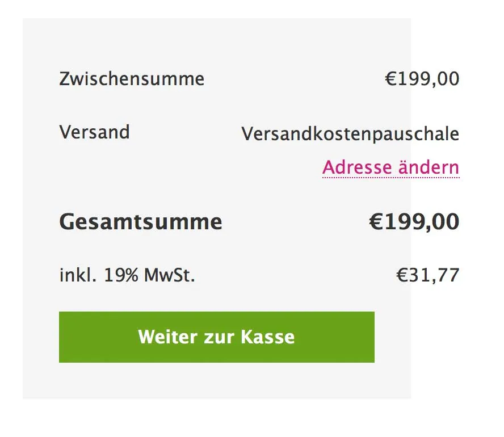The height and width of the screenshot is (437, 504).
Task: Click the word Weiter on the checkout button
Action: tap(168, 337)
